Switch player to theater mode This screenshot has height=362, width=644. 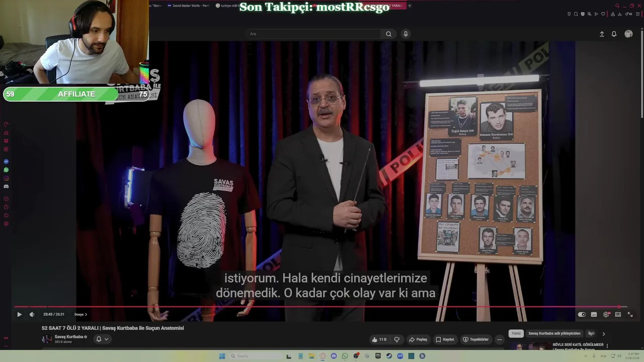[x=618, y=314]
